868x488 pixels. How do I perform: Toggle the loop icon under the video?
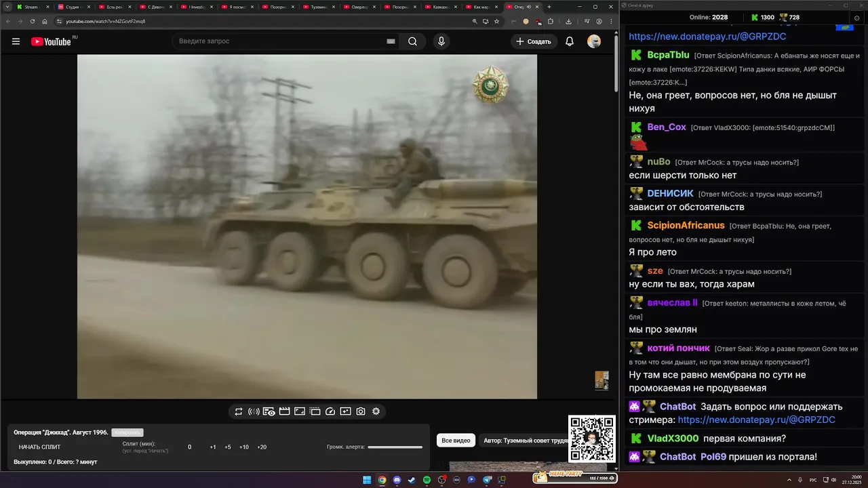[239, 411]
